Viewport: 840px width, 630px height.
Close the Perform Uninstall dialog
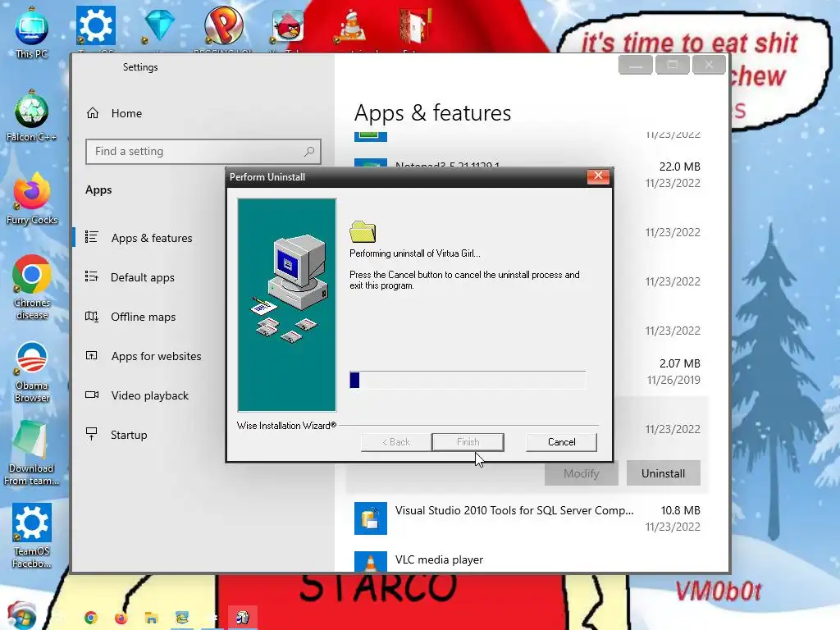click(598, 176)
